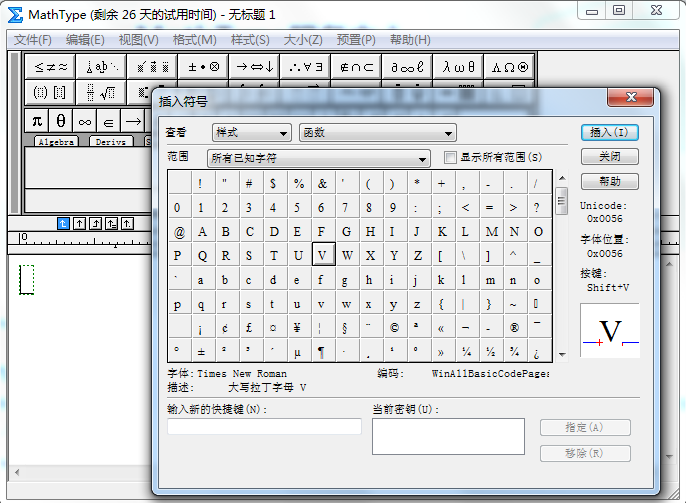
Task: Click the symbol grid scroll down arrow
Action: point(562,355)
